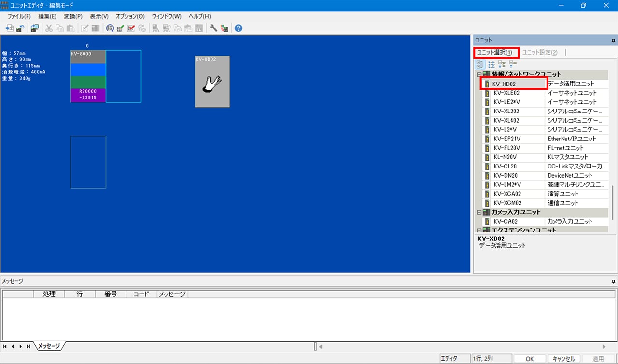The width and height of the screenshot is (618, 364).
Task: Switch to the ユニット選択(1) tab
Action: click(x=496, y=52)
